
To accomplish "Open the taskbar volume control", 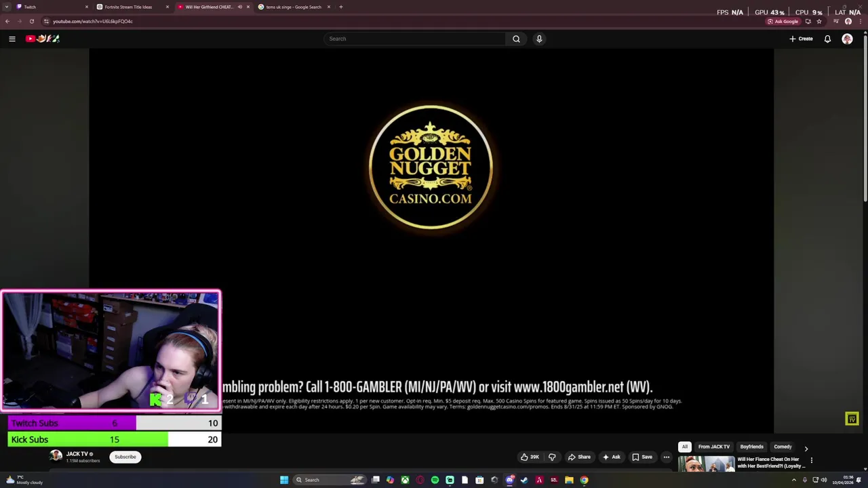I will (825, 480).
